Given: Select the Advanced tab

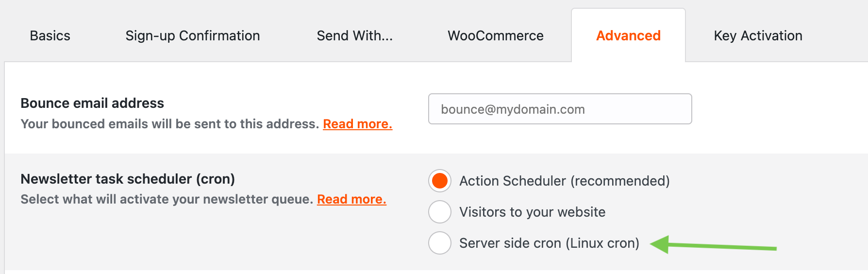Looking at the screenshot, I should pyautogui.click(x=628, y=35).
